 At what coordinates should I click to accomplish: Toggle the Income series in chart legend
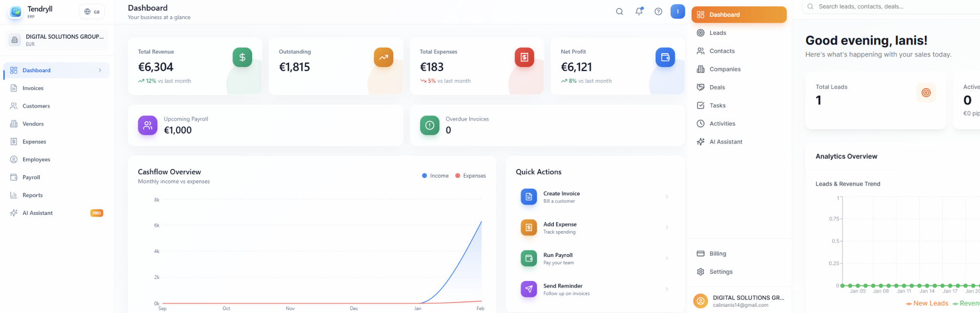(x=435, y=176)
